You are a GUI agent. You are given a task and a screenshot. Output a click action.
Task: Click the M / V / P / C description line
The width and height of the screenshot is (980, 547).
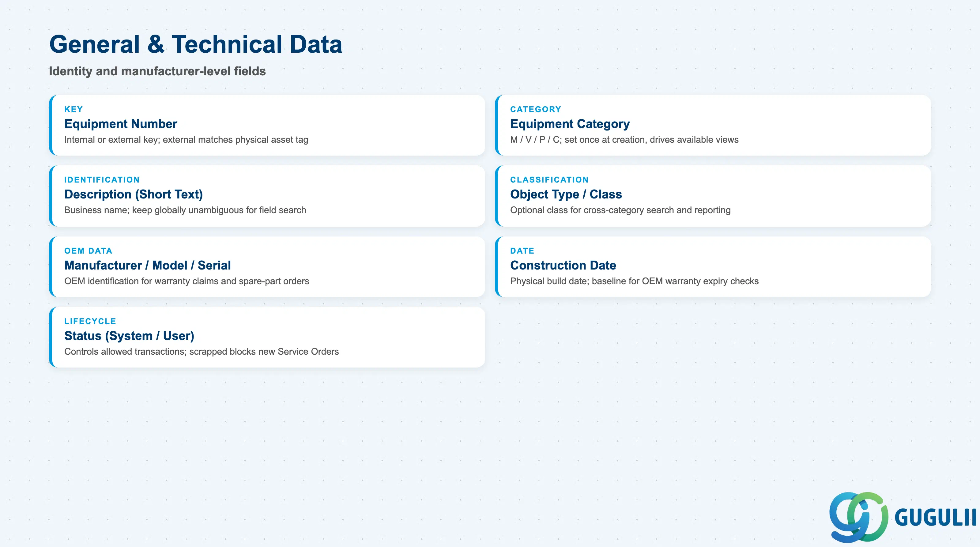pyautogui.click(x=624, y=140)
